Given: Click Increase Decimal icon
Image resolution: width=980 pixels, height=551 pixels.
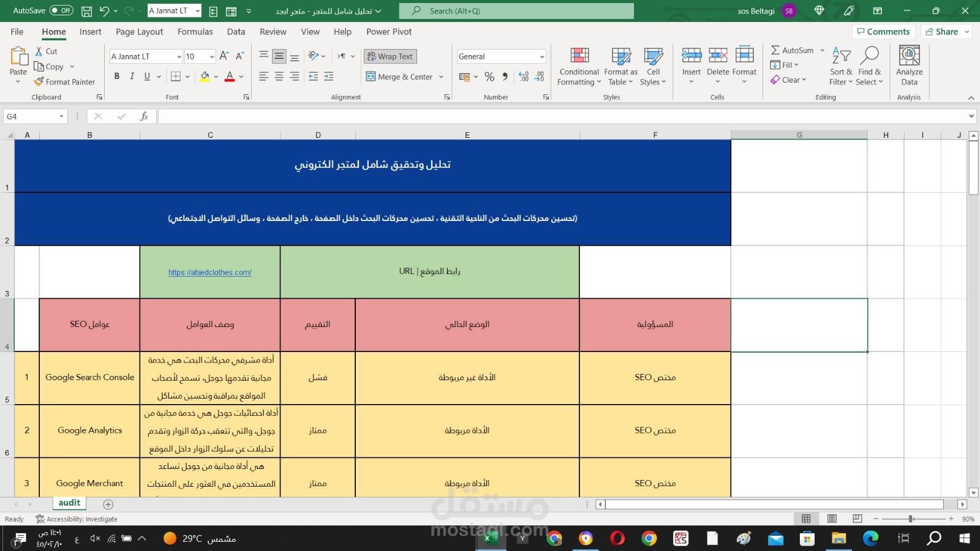Looking at the screenshot, I should [x=524, y=77].
